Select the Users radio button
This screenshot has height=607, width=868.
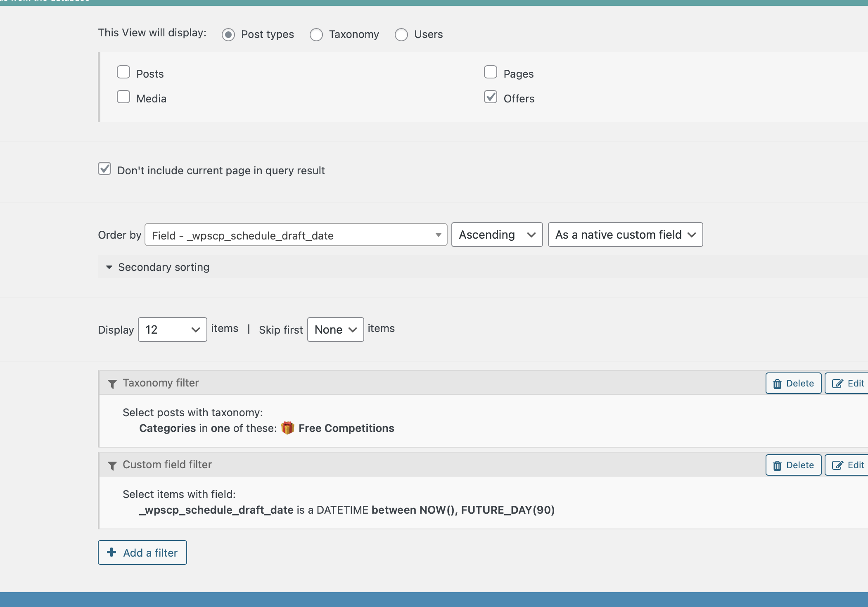pyautogui.click(x=401, y=35)
